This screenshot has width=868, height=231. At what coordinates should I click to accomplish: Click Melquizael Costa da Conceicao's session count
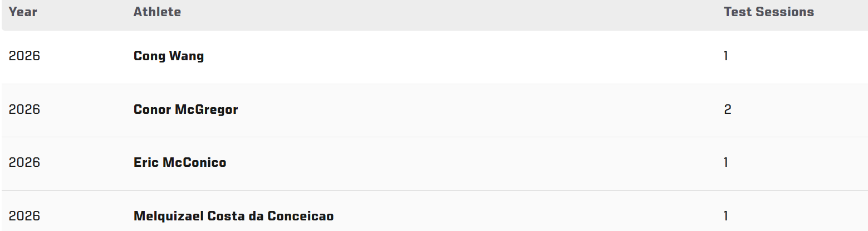(726, 216)
